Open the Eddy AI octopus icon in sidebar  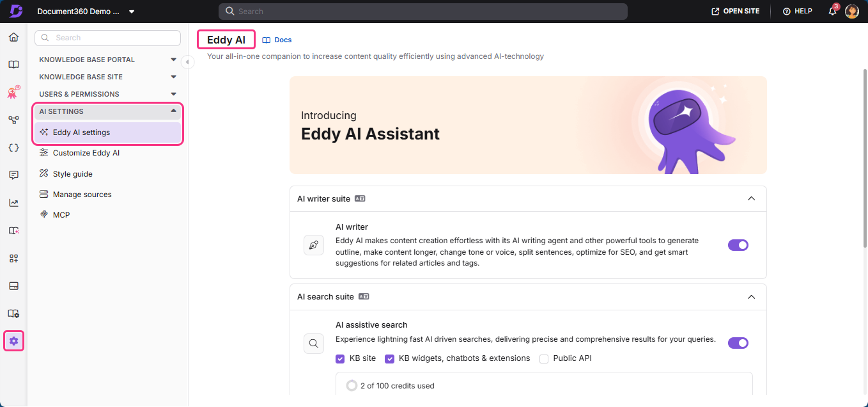[13, 92]
